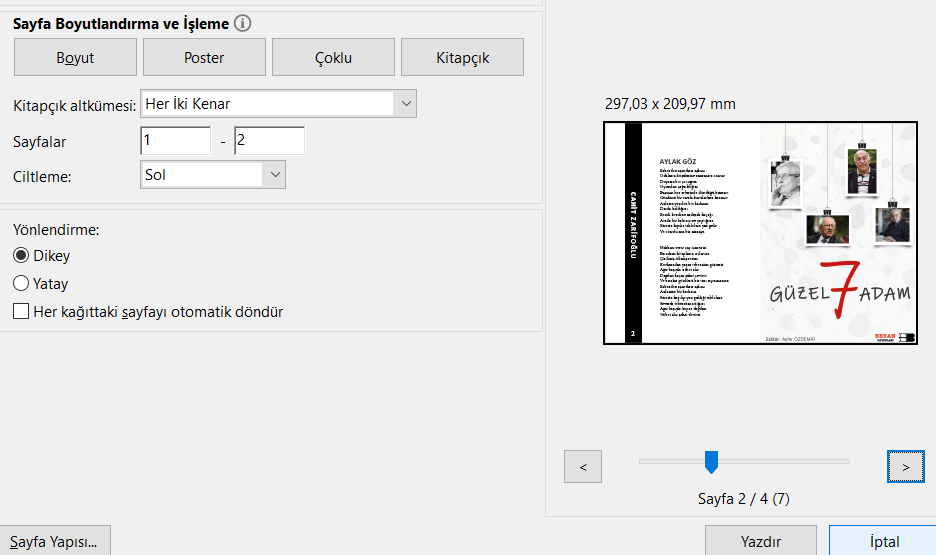
Task: Cancel printing with İptal button
Action: pyautogui.click(x=883, y=541)
